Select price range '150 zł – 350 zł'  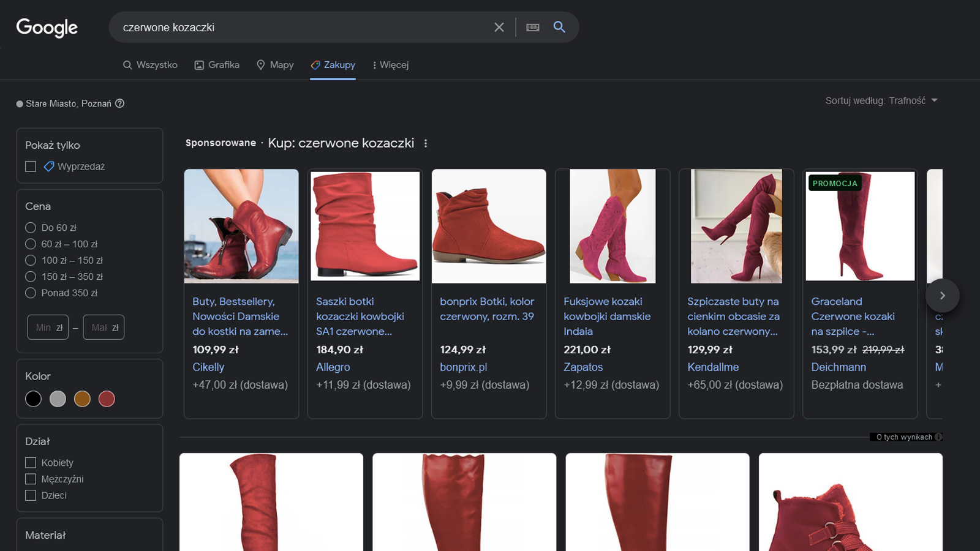point(31,277)
